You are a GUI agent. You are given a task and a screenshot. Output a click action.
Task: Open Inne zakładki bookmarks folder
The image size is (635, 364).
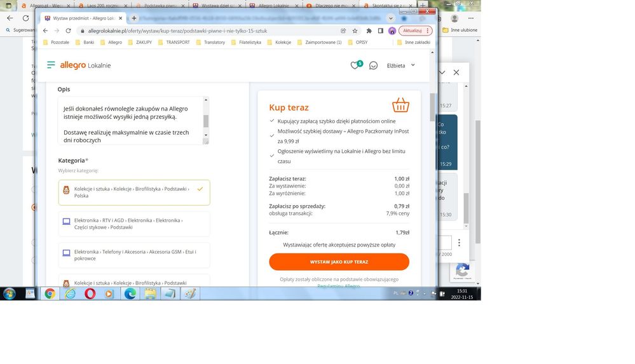click(x=413, y=42)
